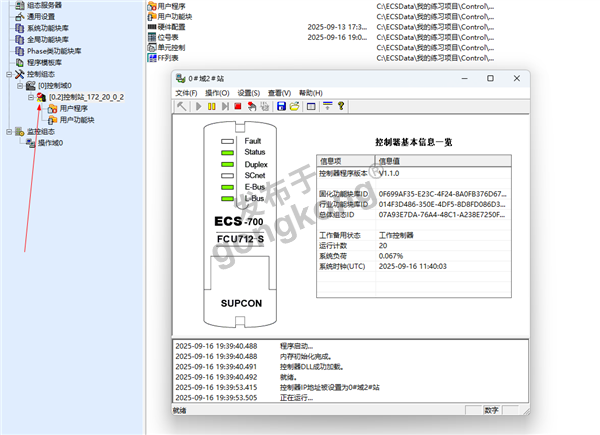Click the up-arrow lines toolbar icon

pos(328,106)
